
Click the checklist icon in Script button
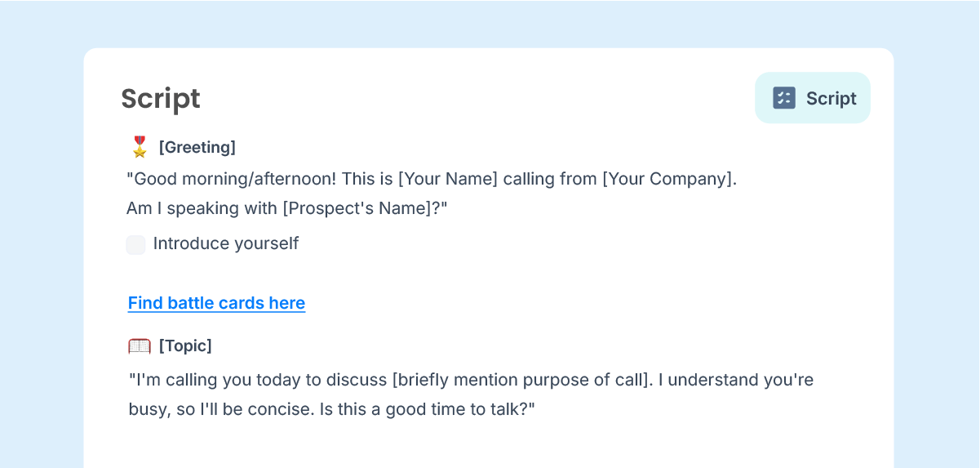[784, 98]
